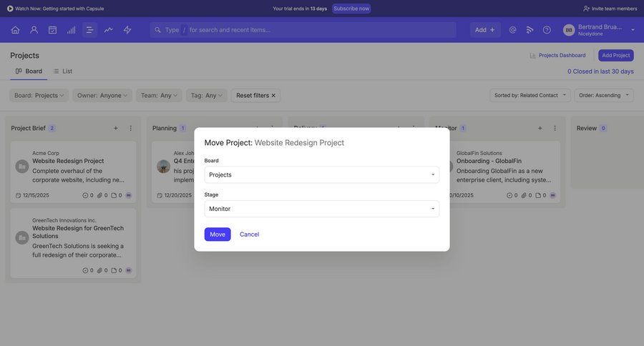The width and height of the screenshot is (644, 346).
Task: Open the Home icon in top navigation
Action: (x=15, y=30)
